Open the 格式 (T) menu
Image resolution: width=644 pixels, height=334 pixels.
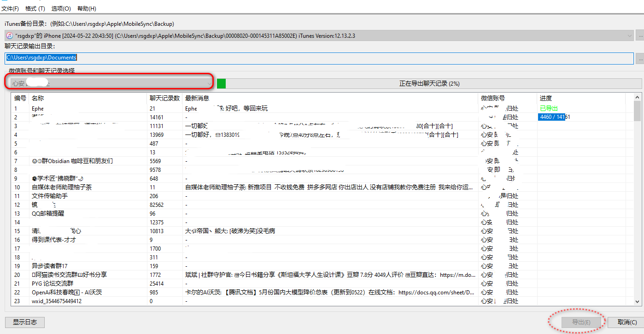[35, 9]
